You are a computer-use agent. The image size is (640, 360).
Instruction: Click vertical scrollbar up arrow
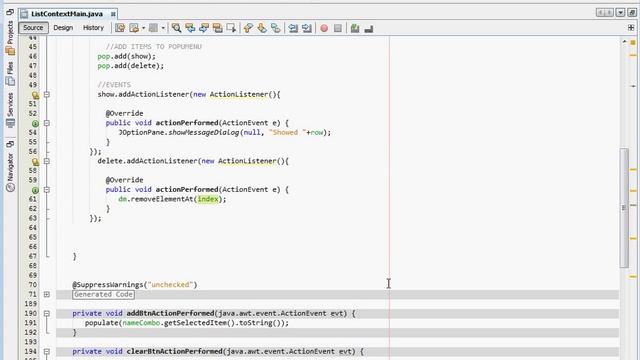click(624, 42)
